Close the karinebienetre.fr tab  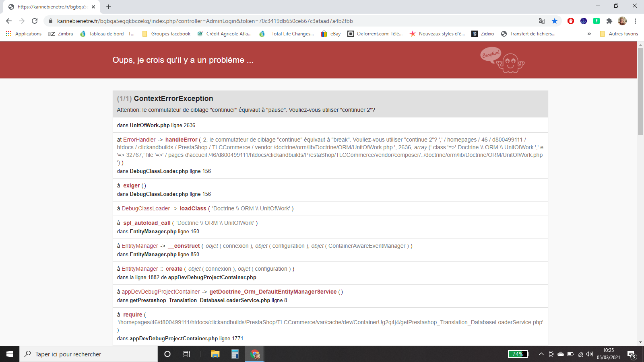coord(93,7)
